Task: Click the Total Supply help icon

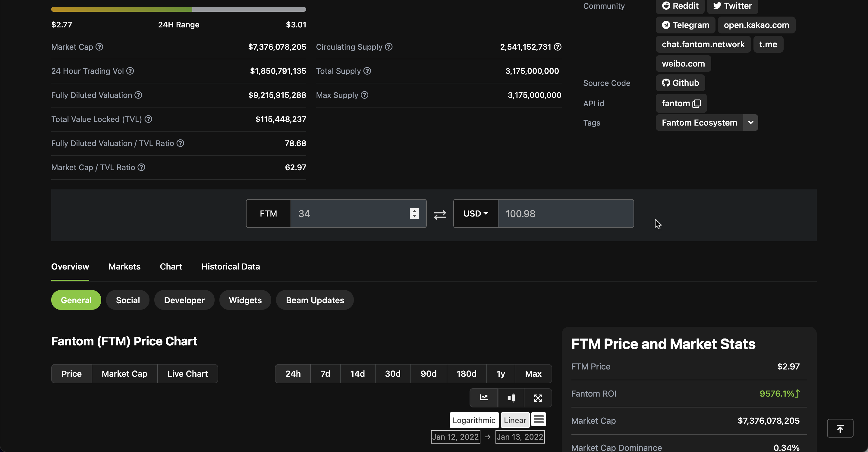Action: tap(367, 71)
